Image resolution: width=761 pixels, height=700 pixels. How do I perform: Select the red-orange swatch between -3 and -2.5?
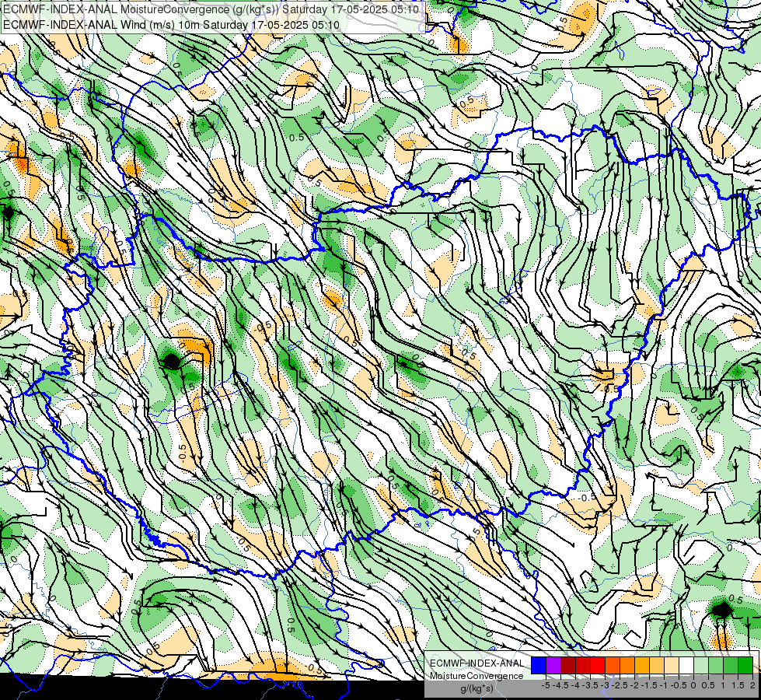[613, 665]
